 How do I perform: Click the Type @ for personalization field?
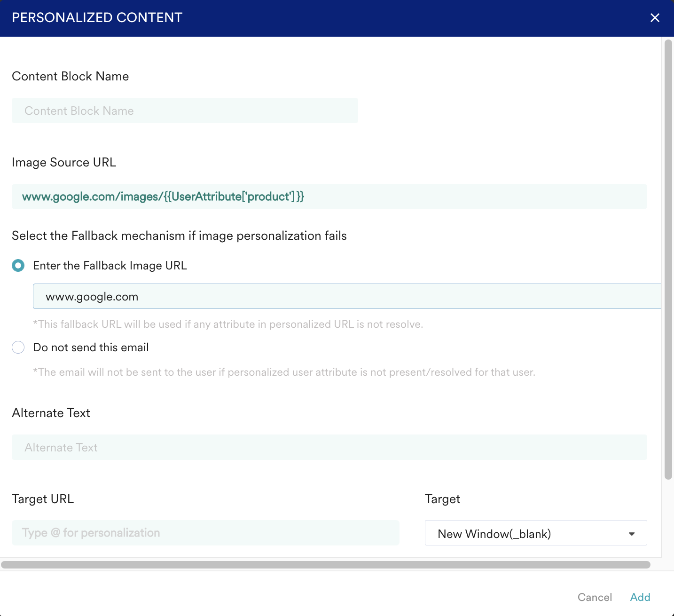[x=205, y=533]
